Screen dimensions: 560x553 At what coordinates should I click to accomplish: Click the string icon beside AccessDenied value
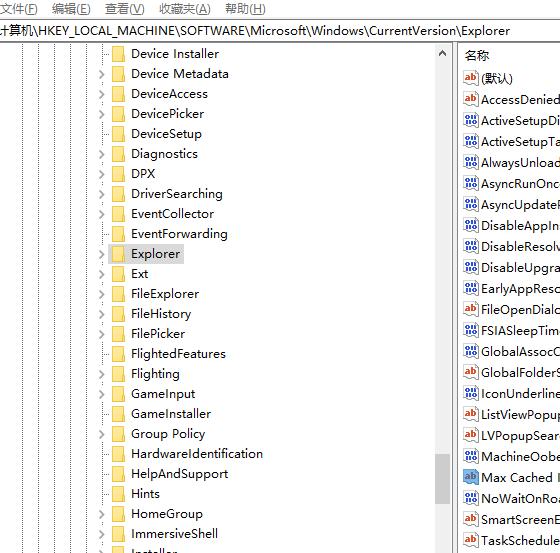[470, 99]
